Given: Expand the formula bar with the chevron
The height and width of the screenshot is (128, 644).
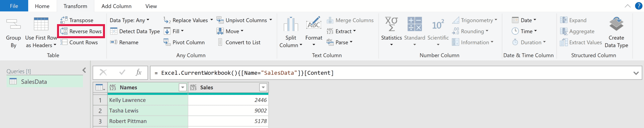Looking at the screenshot, I should [636, 73].
